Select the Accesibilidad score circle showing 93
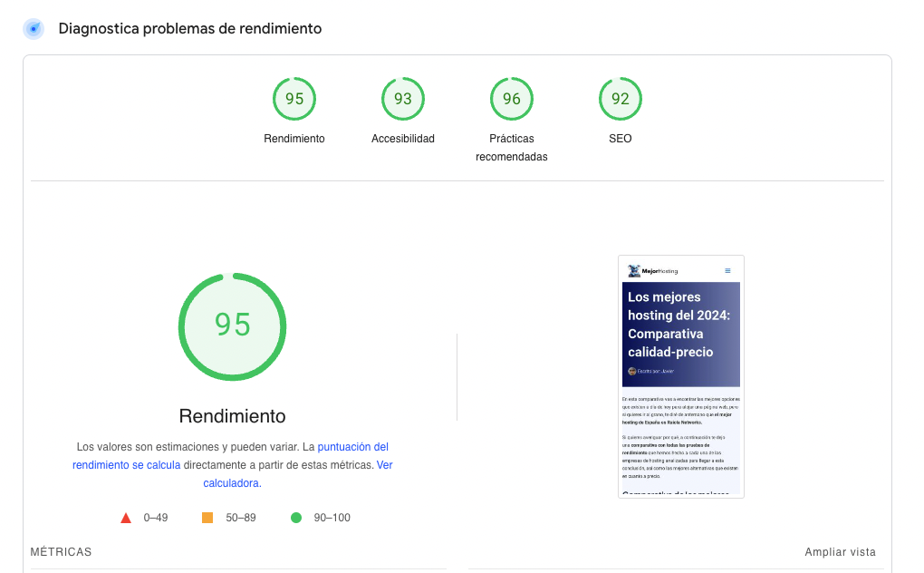Screen dimensions: 924x573 point(403,98)
